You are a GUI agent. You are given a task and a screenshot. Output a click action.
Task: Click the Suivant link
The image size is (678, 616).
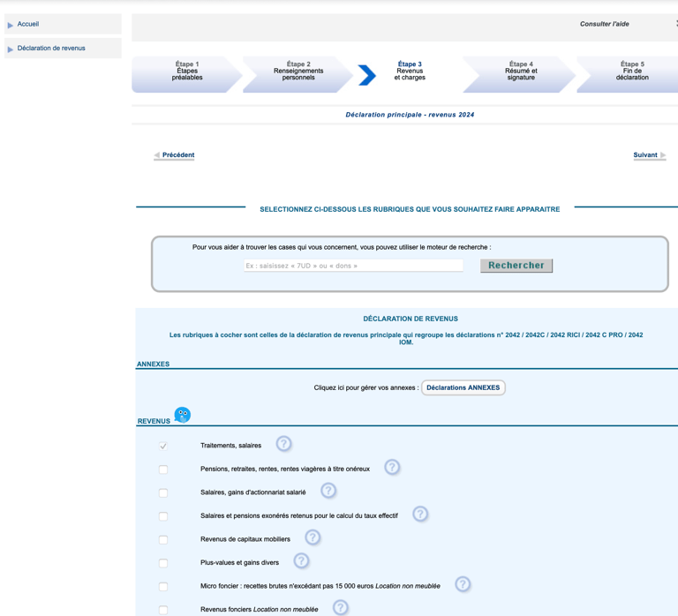(x=650, y=155)
